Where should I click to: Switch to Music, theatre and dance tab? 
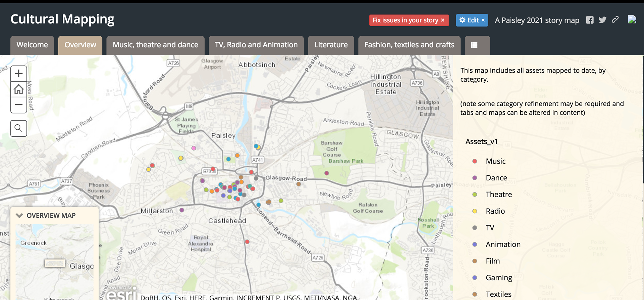pos(155,45)
